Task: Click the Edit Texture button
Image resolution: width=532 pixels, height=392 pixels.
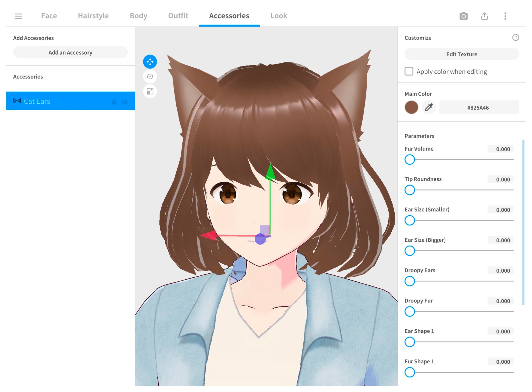Action: click(x=462, y=54)
